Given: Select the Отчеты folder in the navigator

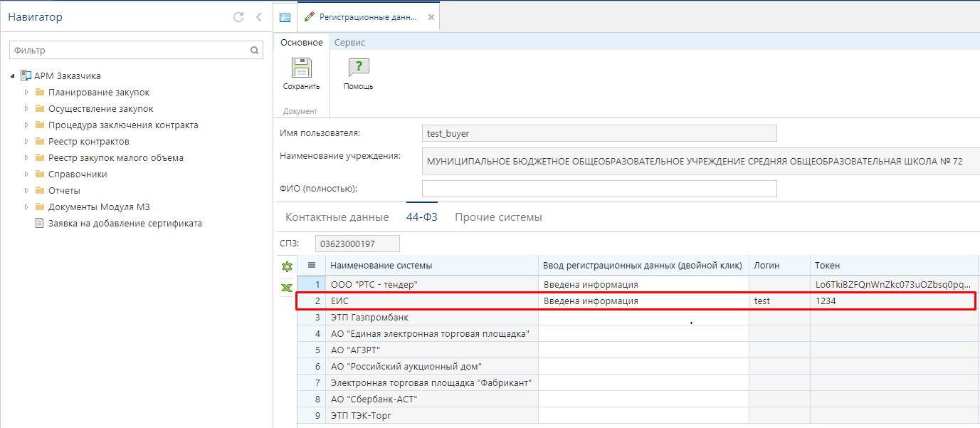Looking at the screenshot, I should coord(64,191).
